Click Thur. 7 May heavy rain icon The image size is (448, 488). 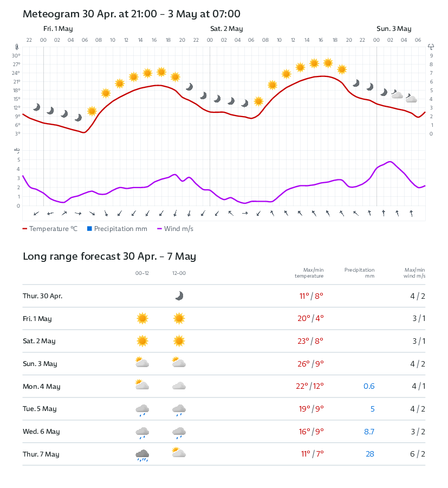point(142,455)
